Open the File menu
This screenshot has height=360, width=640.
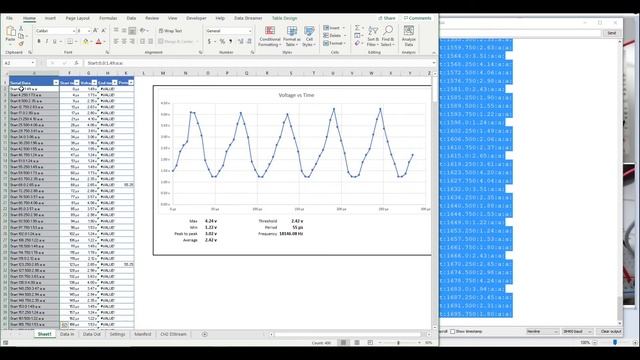coord(9,18)
